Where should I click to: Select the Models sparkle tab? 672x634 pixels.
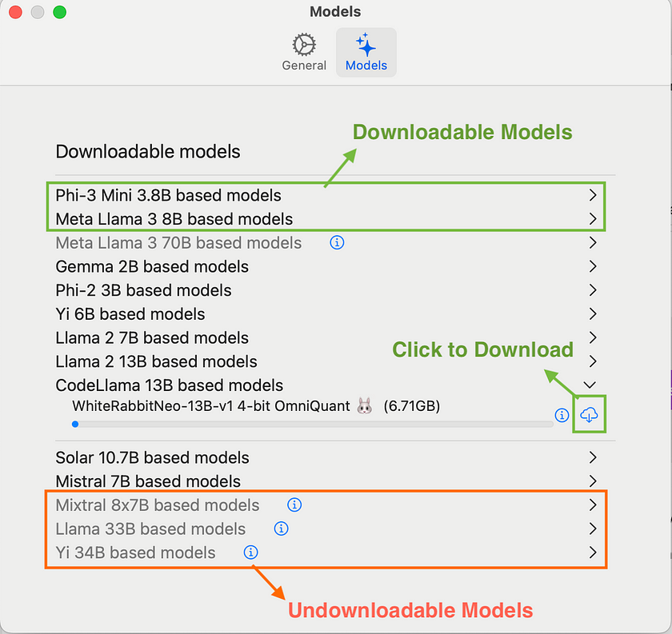[x=366, y=52]
